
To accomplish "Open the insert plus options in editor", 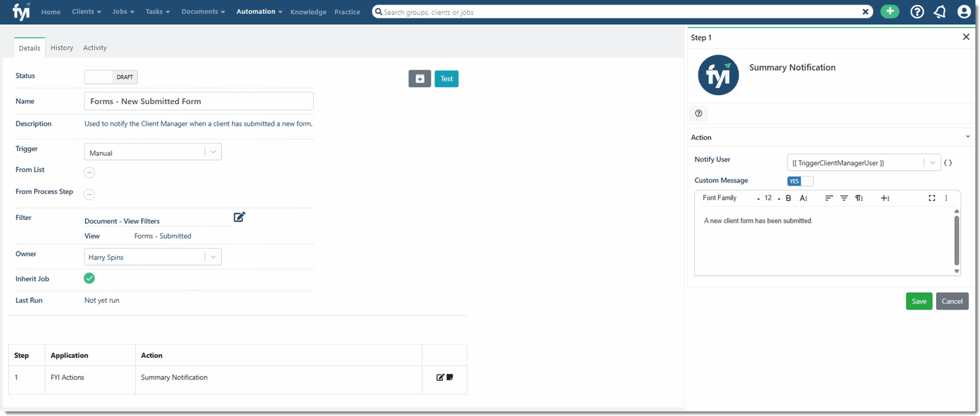I will 885,198.
